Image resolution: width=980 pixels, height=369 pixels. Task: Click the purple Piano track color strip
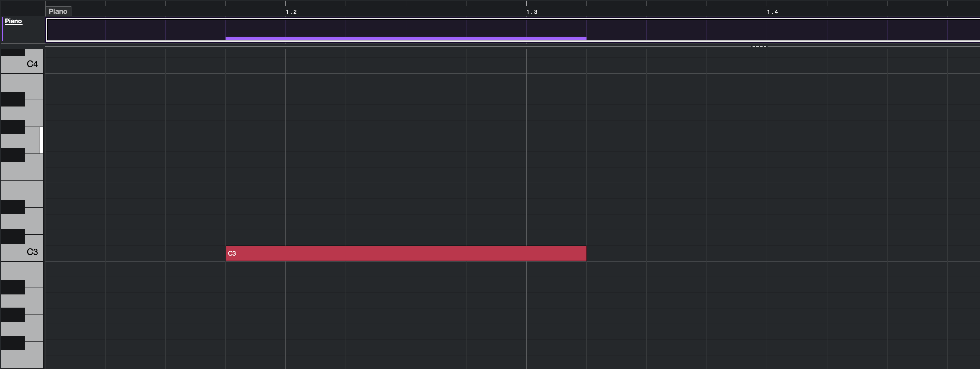click(x=3, y=29)
